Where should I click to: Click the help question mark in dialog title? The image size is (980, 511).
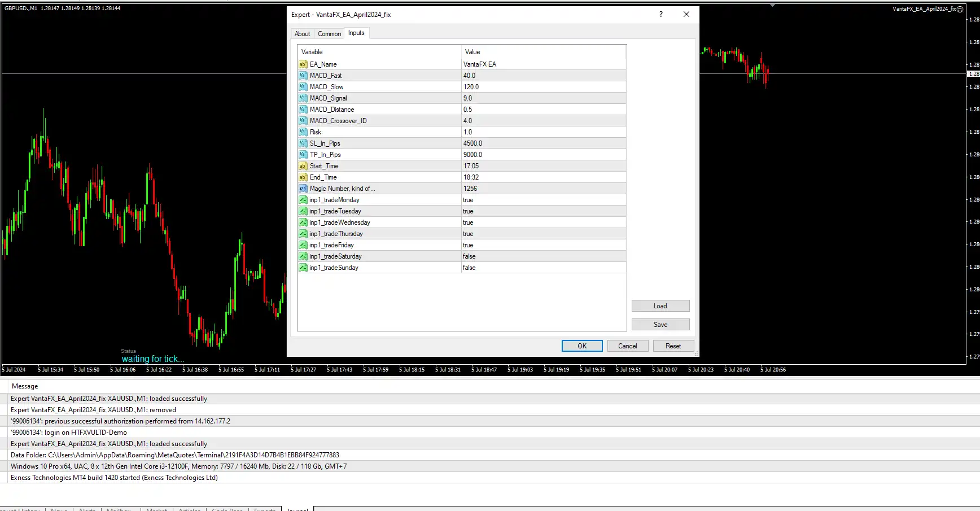(661, 15)
